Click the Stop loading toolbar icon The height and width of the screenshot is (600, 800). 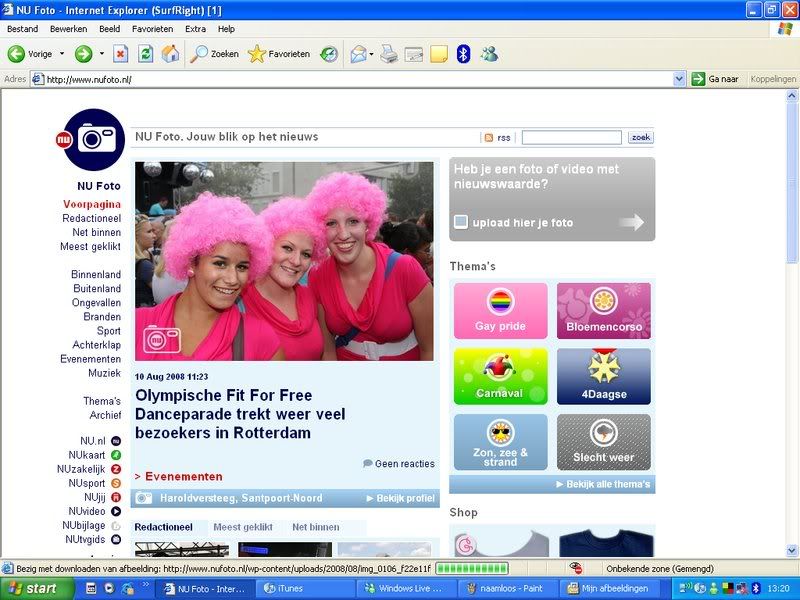pos(121,54)
